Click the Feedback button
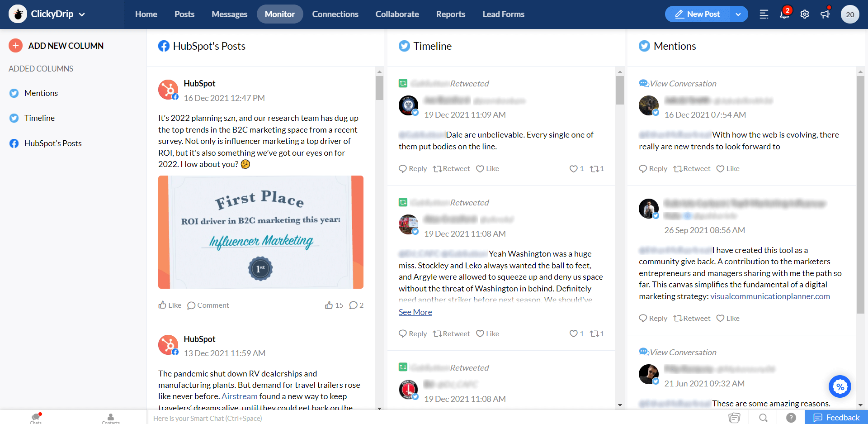868x424 pixels. [x=836, y=418]
